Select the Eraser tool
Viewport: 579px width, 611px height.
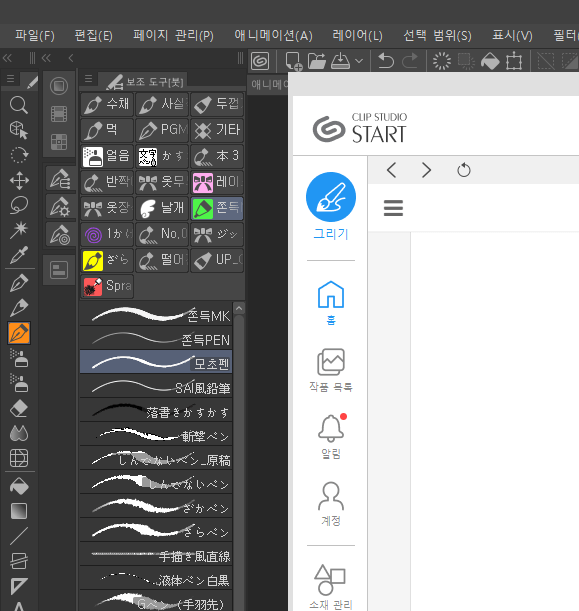pos(19,409)
